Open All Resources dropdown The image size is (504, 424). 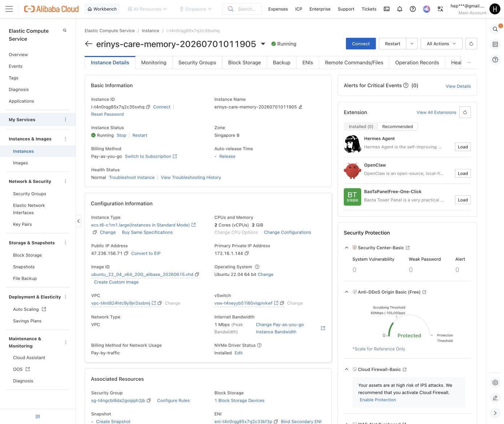pos(147,9)
